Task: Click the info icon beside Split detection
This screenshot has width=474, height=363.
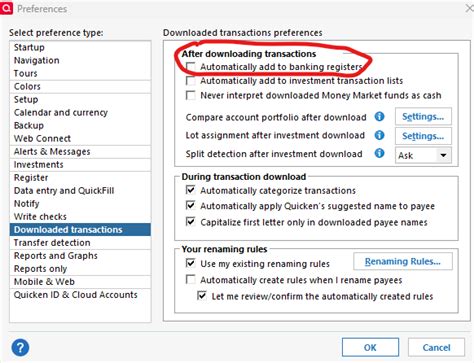Action: 379,153
